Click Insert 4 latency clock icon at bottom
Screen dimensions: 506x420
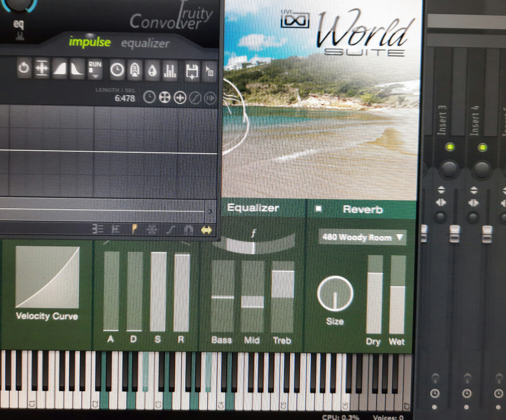point(467,394)
